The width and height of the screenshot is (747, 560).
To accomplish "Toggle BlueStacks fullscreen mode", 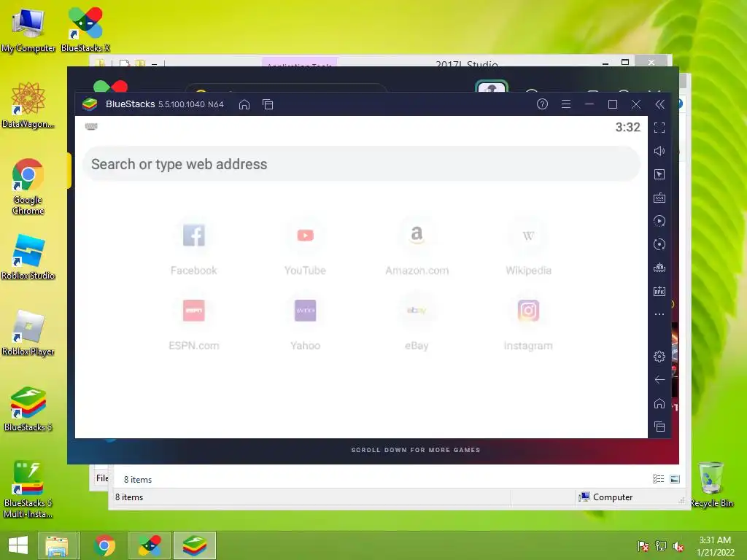I will (x=659, y=128).
